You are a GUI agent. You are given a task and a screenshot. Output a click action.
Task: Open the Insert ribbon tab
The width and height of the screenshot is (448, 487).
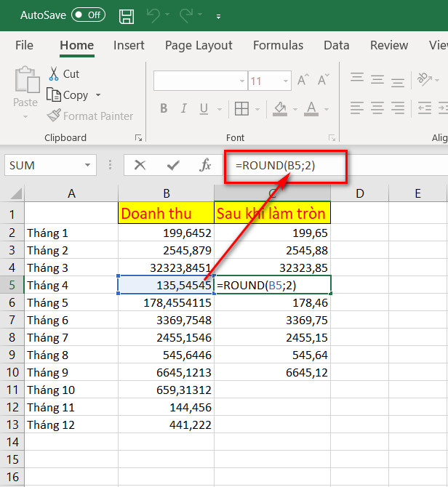coord(129,45)
